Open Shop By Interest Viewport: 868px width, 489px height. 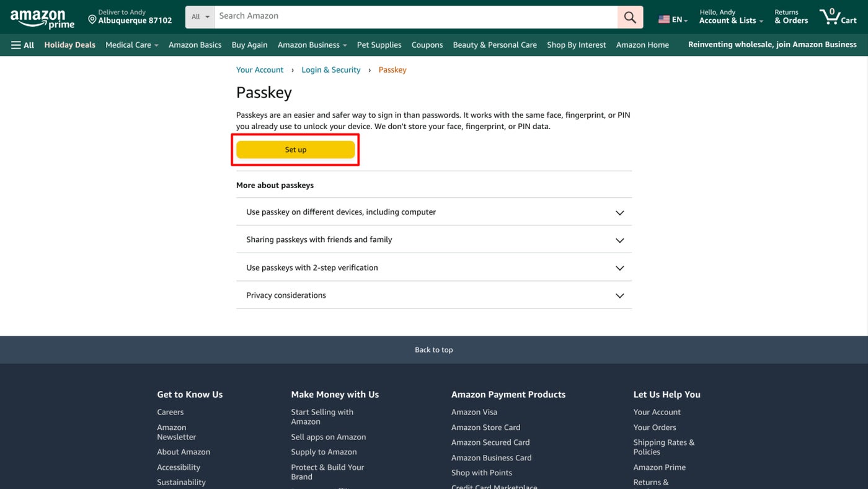click(x=577, y=45)
